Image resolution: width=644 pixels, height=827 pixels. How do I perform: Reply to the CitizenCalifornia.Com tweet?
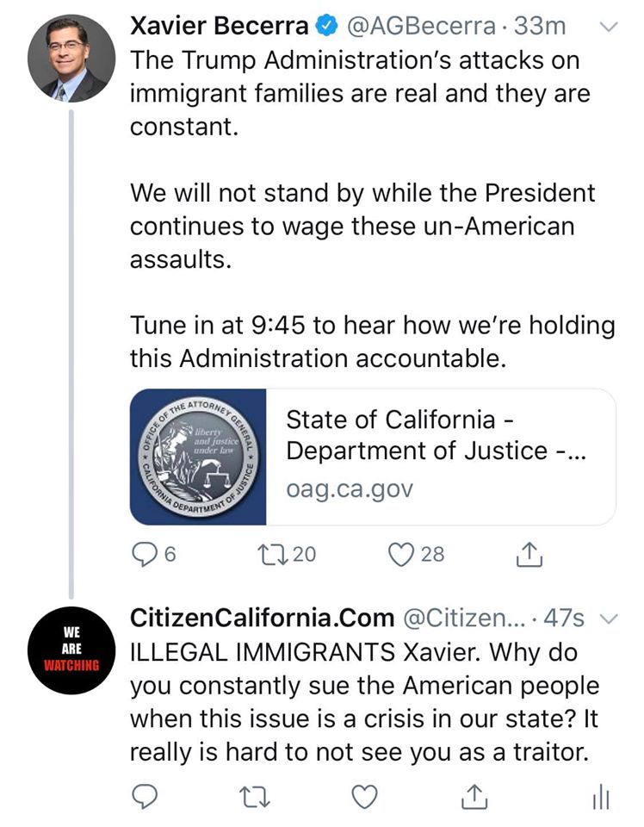[143, 798]
